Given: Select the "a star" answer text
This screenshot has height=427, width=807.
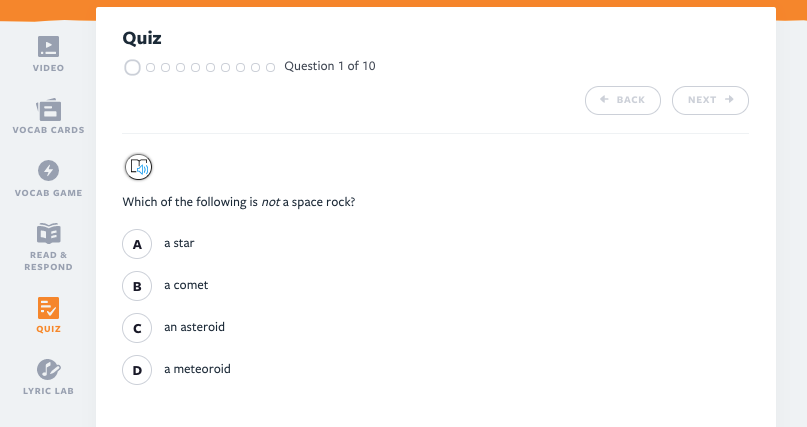Looking at the screenshot, I should tap(179, 243).
